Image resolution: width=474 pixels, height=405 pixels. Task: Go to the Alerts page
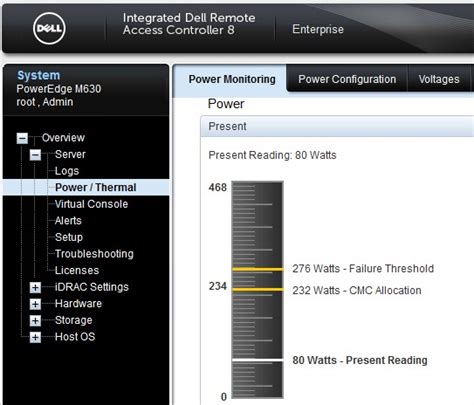click(x=68, y=221)
